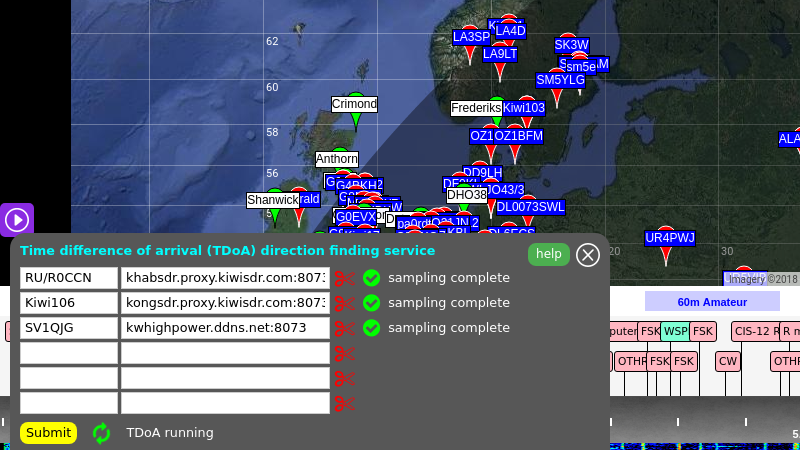
Task: Select the UR4PWJ receiver marker
Action: coord(669,238)
